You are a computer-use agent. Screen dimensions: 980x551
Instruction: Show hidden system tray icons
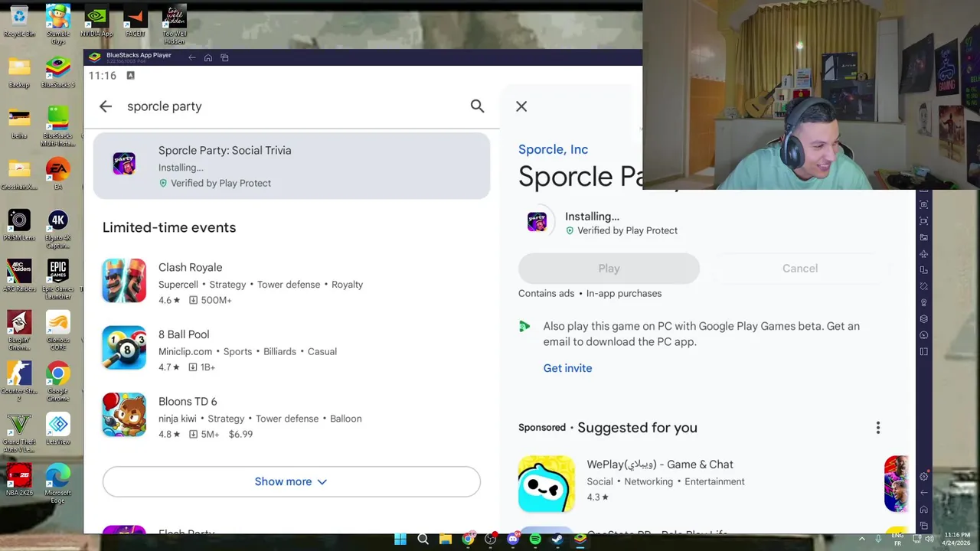click(861, 540)
